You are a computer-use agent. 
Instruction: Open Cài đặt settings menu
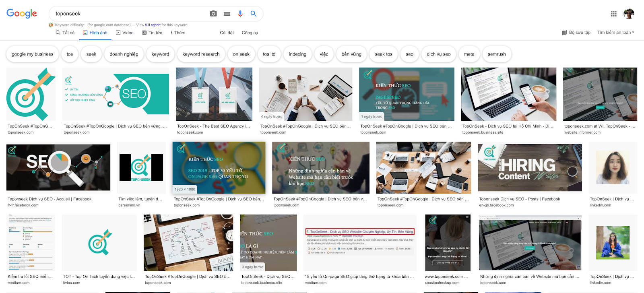[227, 33]
